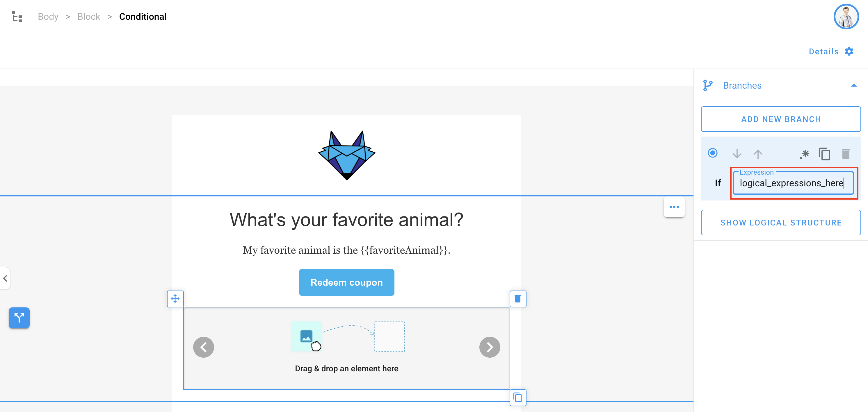The image size is (868, 412).
Task: Click the move handle on carousel
Action: [x=175, y=299]
